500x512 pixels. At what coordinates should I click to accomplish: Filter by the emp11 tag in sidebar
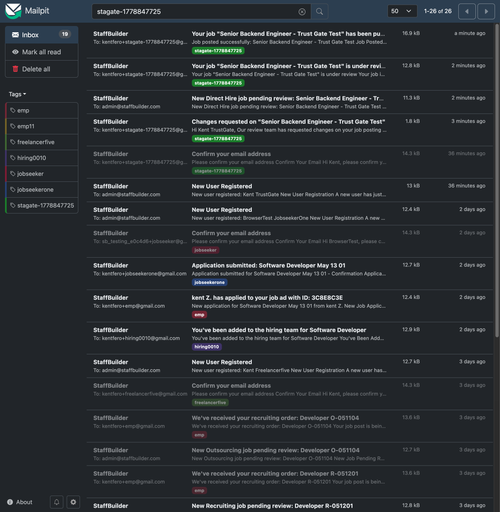(x=42, y=126)
